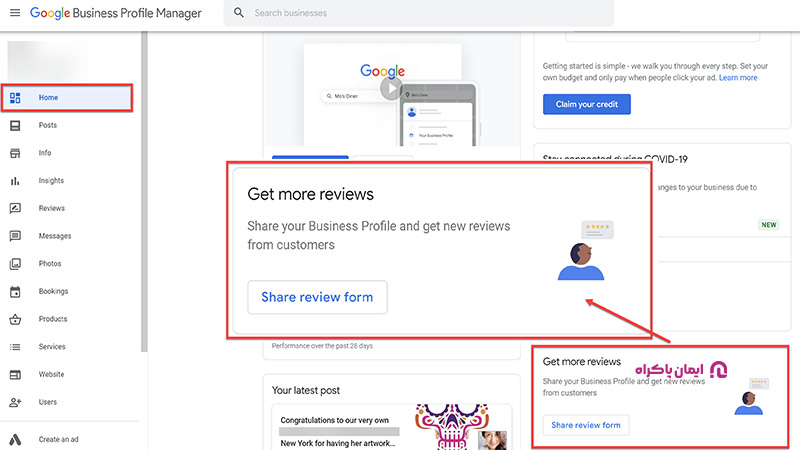Click the Photos icon in sidebar
800x450 pixels.
tap(15, 264)
